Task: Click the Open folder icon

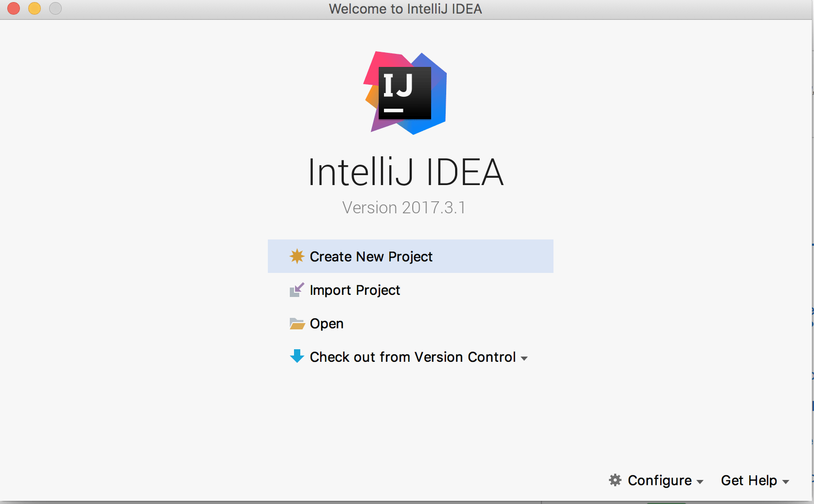Action: click(x=297, y=323)
